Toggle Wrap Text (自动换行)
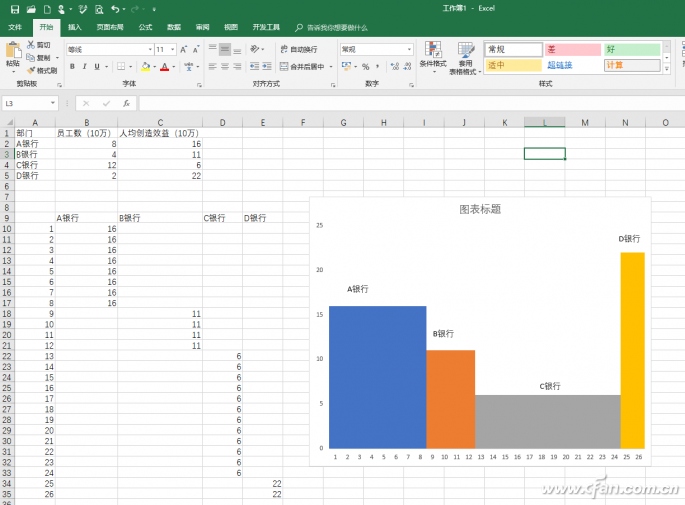 click(x=299, y=49)
